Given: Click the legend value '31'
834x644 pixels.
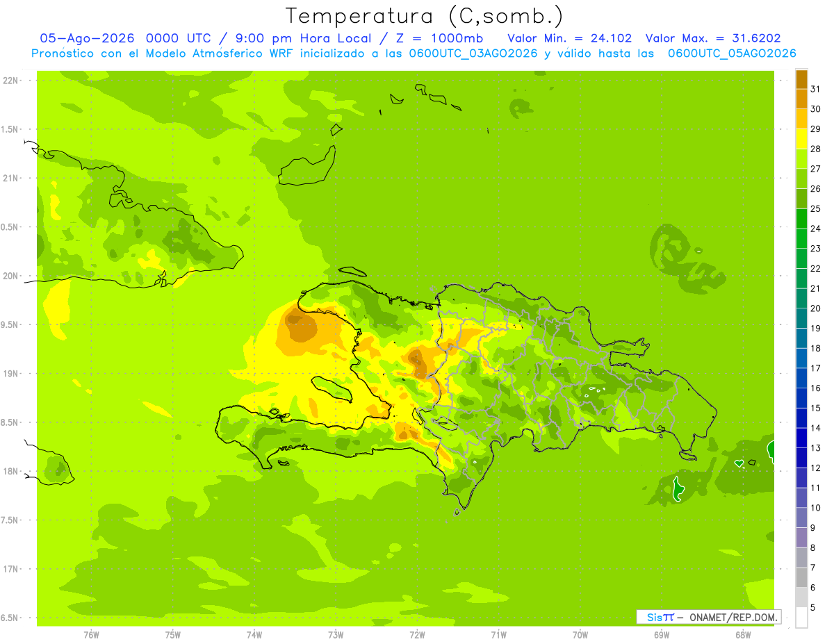Looking at the screenshot, I should (x=815, y=89).
